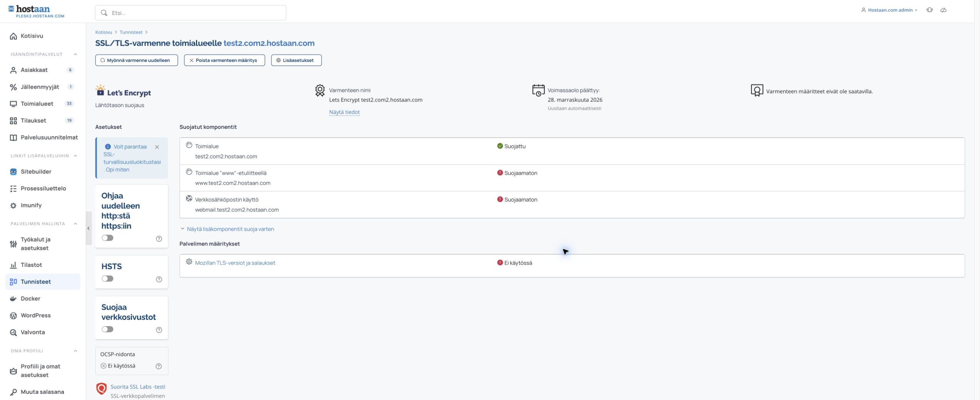Click the Palvelusuunnitelmat book icon
This screenshot has width=980, height=400.
pos(13,138)
